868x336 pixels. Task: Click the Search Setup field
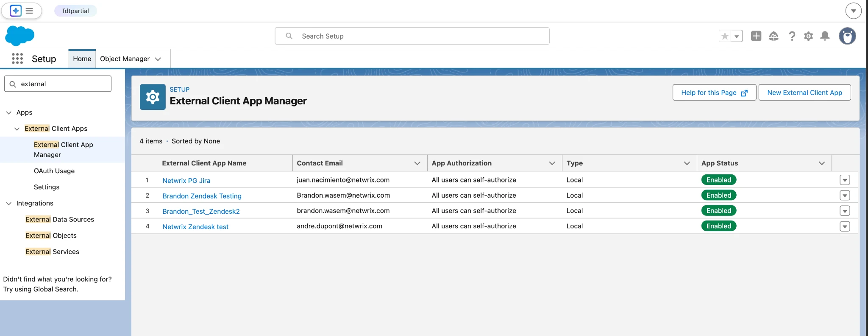(x=412, y=36)
